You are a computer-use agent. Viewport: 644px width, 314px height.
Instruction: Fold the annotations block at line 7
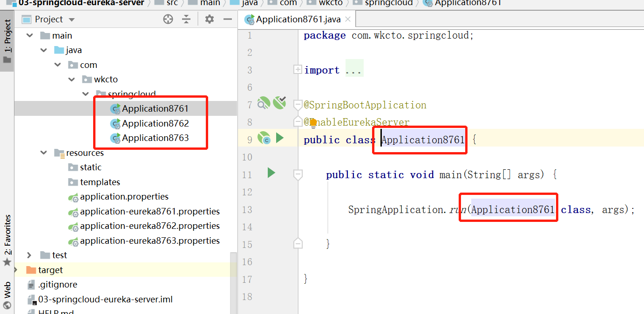tap(298, 105)
